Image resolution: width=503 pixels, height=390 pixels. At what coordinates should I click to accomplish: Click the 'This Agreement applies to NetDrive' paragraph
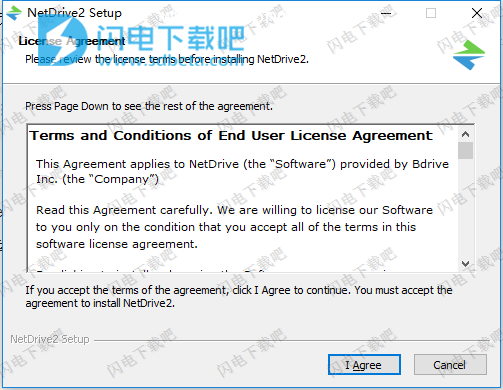point(242,171)
